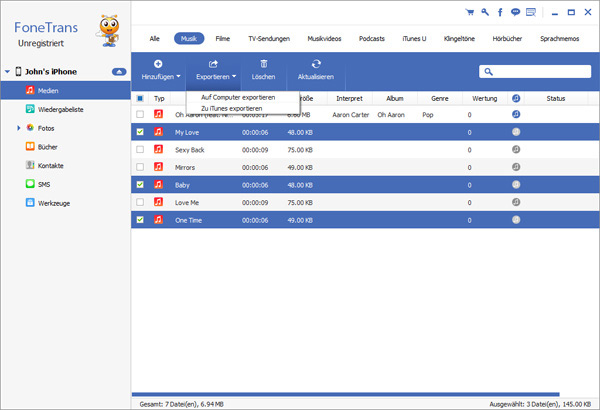Click the ringtone icon for Sexy Back row

pos(516,149)
